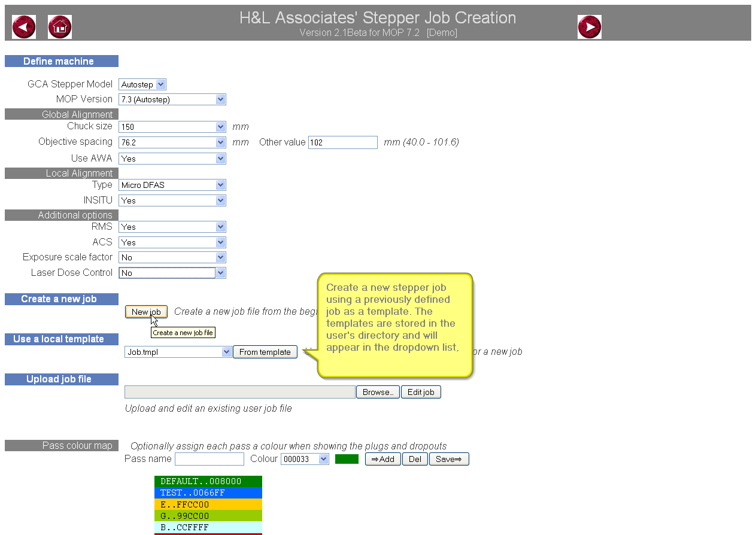Click the Pass name input field
The width and height of the screenshot is (756, 535).
click(x=210, y=459)
